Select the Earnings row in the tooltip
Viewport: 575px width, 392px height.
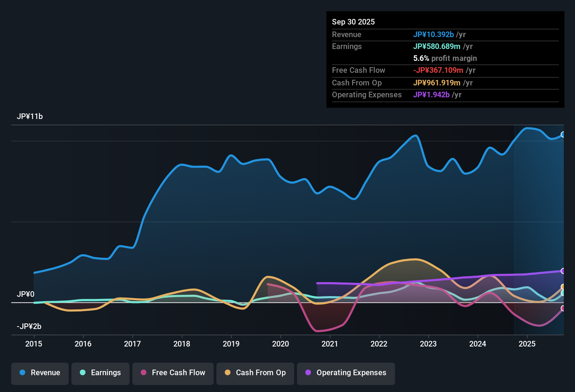pos(445,46)
